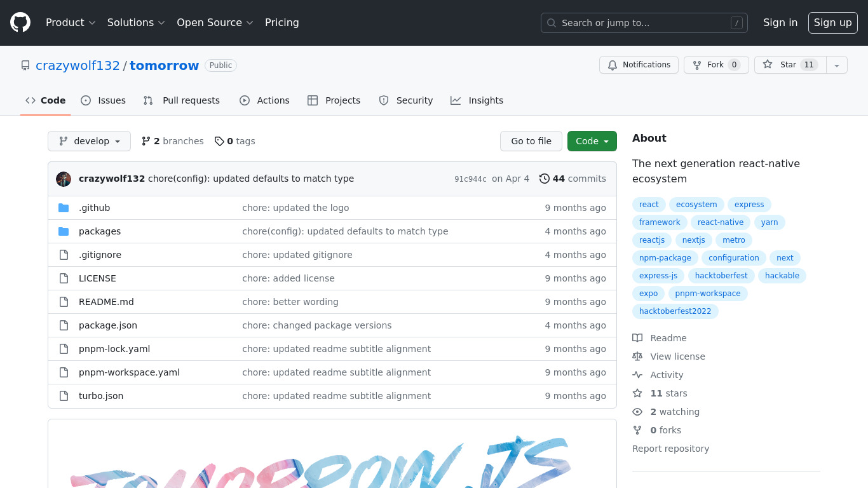Open the Product menu
This screenshot has width=868, height=488.
[71, 23]
